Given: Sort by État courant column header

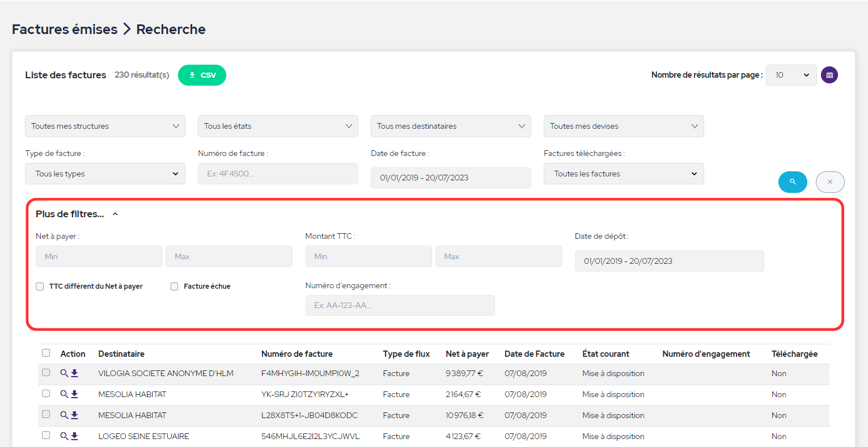Looking at the screenshot, I should (606, 354).
